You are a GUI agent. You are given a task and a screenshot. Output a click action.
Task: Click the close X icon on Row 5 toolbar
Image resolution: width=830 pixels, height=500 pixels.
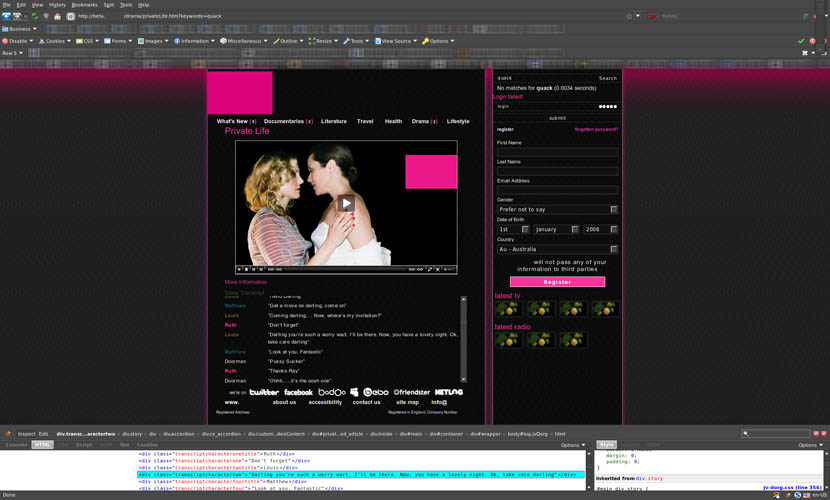[805, 53]
